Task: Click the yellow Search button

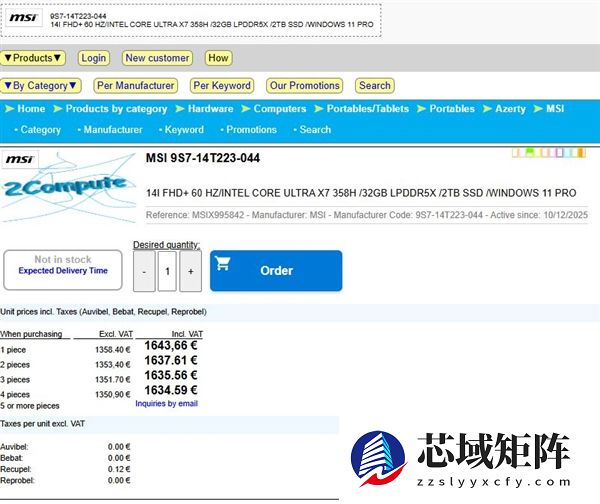Action: tap(375, 86)
